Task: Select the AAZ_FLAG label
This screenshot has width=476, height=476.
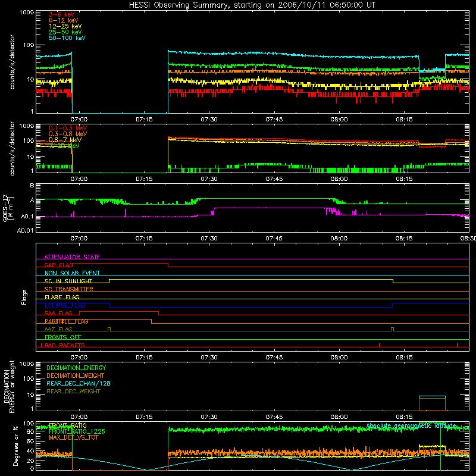Action: [x=58, y=329]
